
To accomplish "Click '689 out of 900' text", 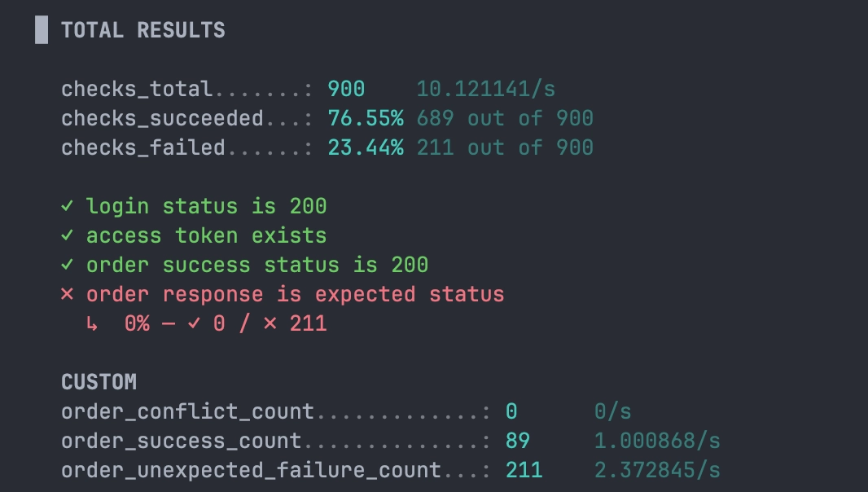I will point(505,118).
